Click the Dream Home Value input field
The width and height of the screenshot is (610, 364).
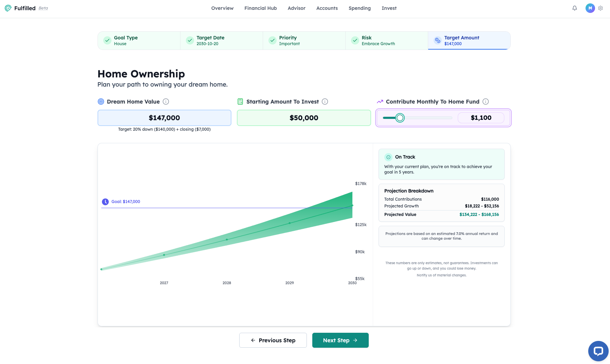164,118
